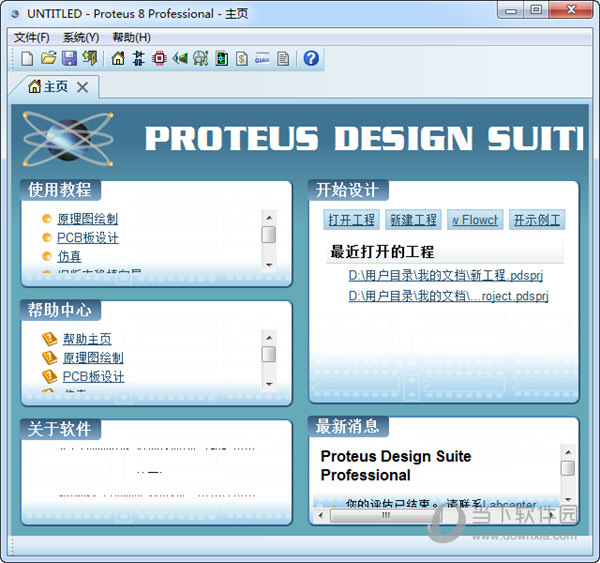Open 原理图绘制 in the help center
The image size is (600, 563).
tap(93, 358)
